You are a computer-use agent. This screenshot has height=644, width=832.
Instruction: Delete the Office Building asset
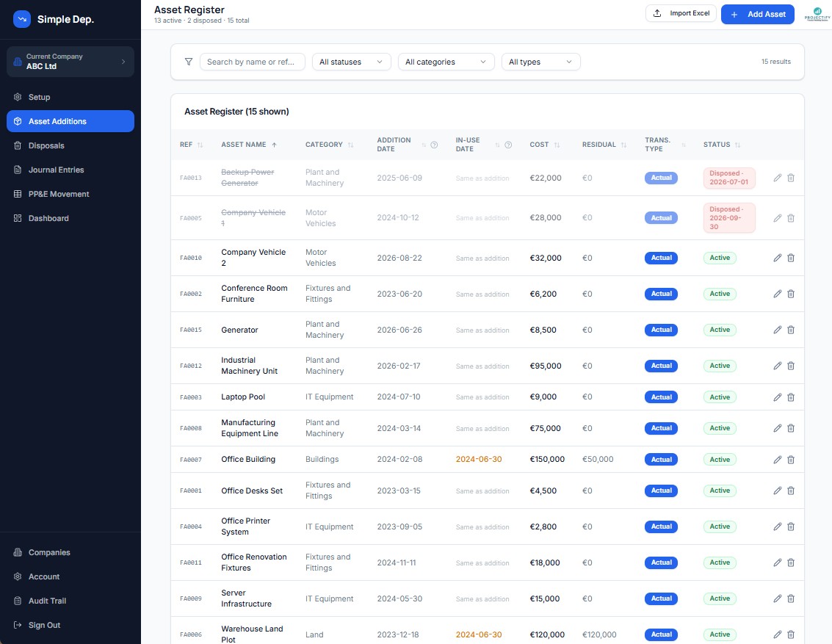coord(791,460)
